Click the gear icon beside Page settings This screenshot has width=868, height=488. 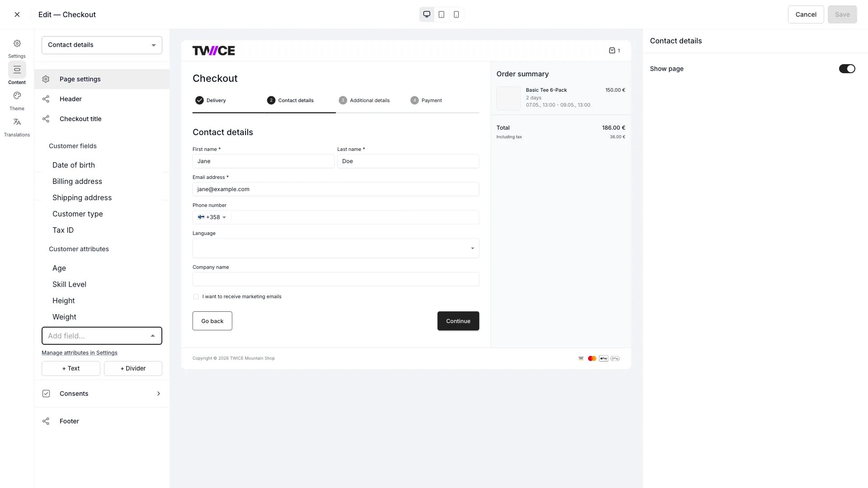point(46,79)
